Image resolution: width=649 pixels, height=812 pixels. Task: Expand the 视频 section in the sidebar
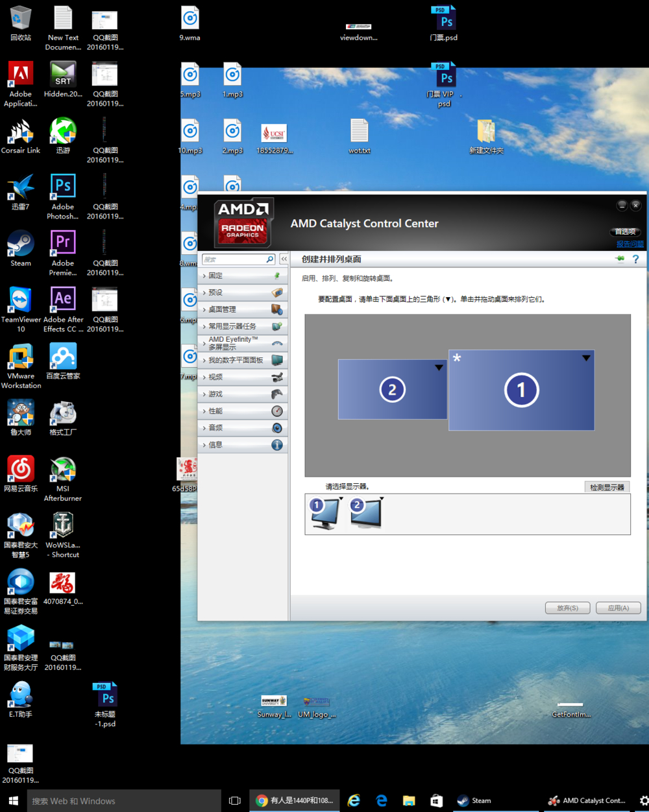click(243, 377)
